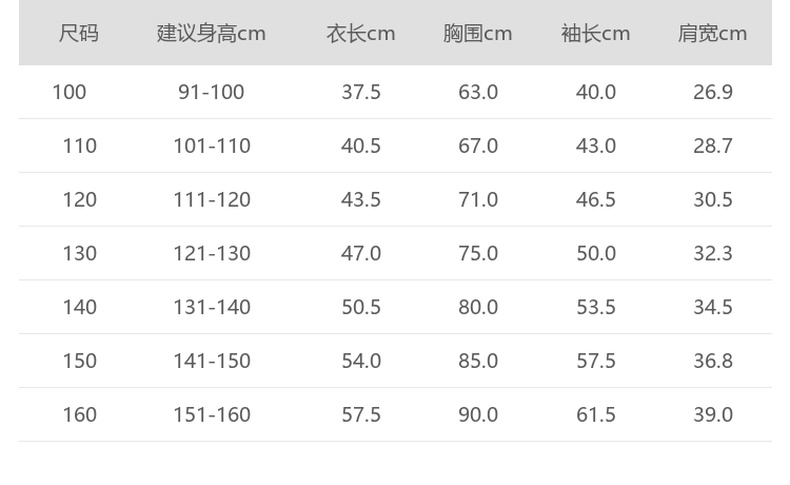
Task: Select the 151-160 height range cell
Action: (x=211, y=414)
